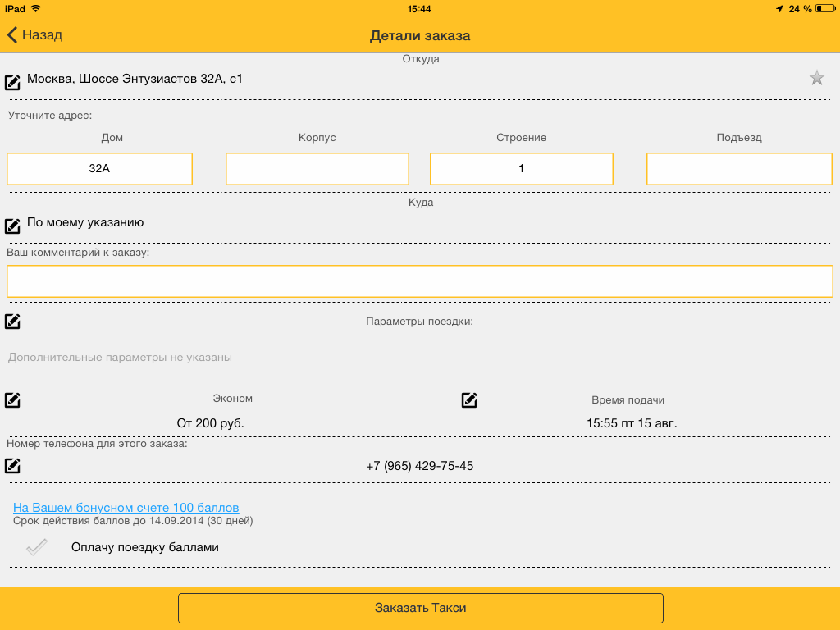840x630 pixels.
Task: Mark the address as favorite with the star
Action: point(816,78)
